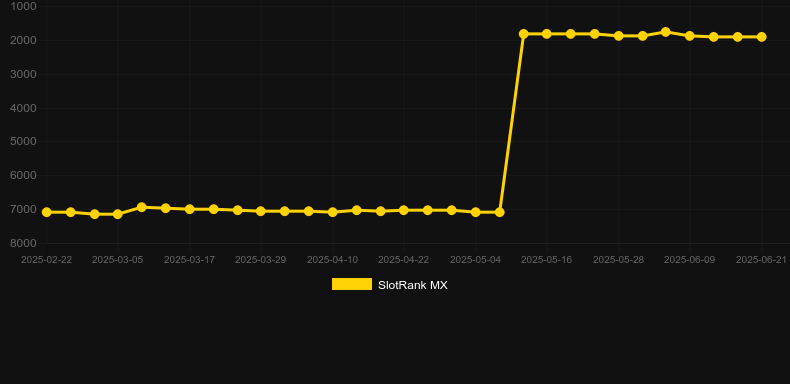
Task: Pick the data point above 2025-03-29
Action: [x=260, y=211]
